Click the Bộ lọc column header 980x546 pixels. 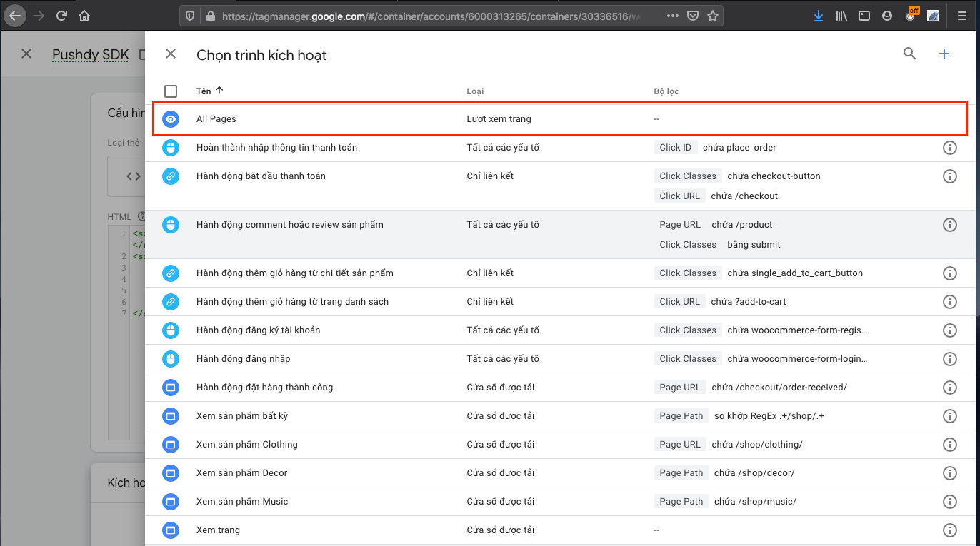(666, 91)
